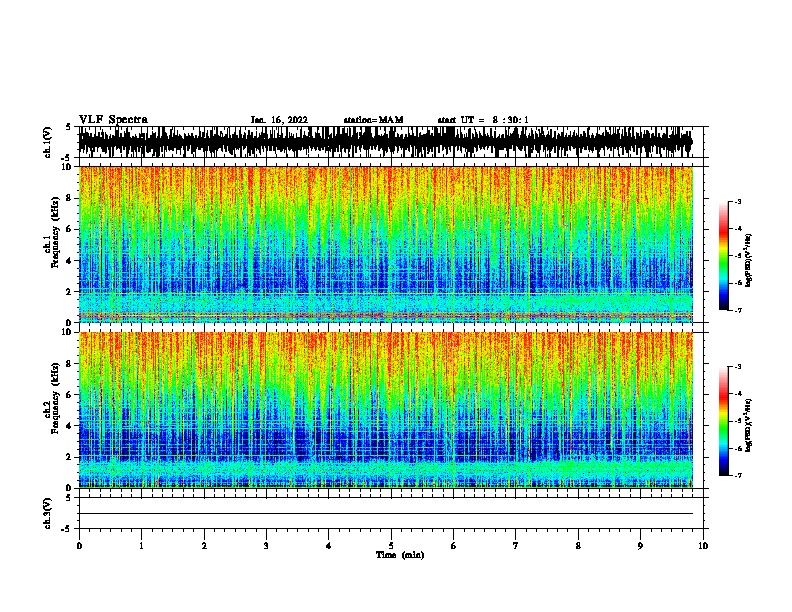
Task: Click the "10" kHz tick on ch.2 frequency axis
Action: point(68,332)
